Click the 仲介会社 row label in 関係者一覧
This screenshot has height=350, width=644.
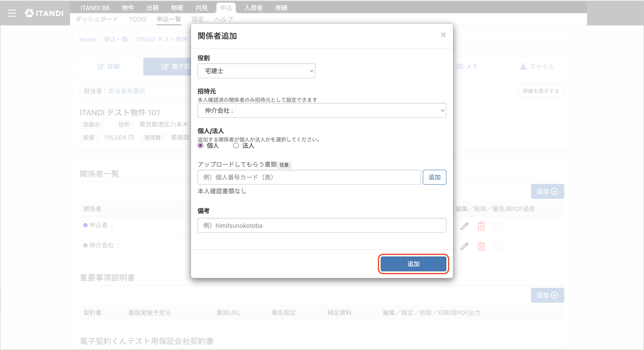click(102, 245)
